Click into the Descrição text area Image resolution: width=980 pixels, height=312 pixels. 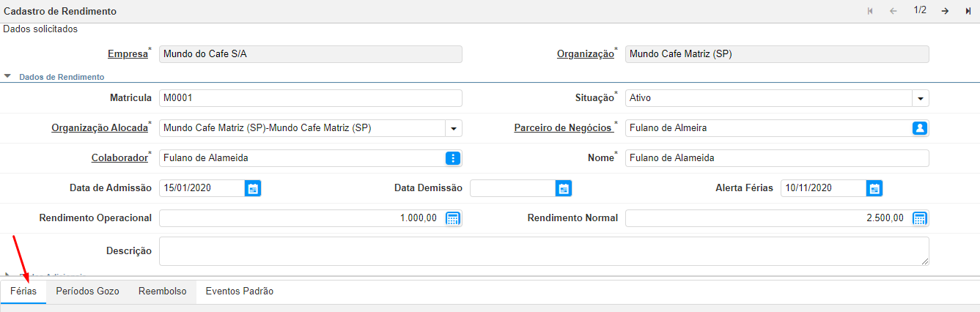(542, 250)
